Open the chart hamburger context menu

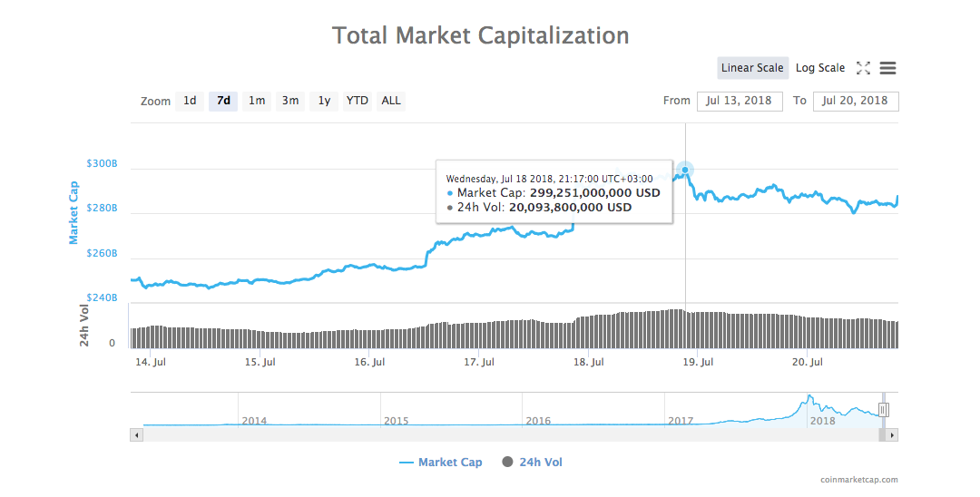(x=888, y=68)
